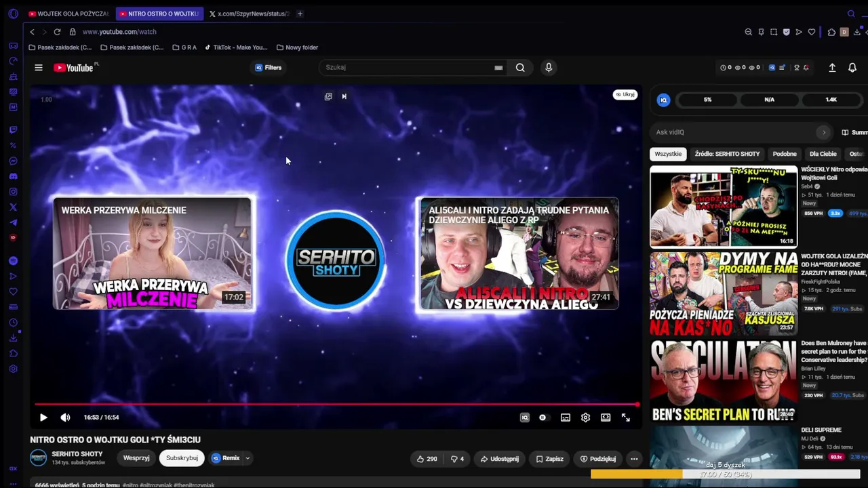The height and width of the screenshot is (488, 868).
Task: Go to YouTube home via the logo
Action: point(73,68)
